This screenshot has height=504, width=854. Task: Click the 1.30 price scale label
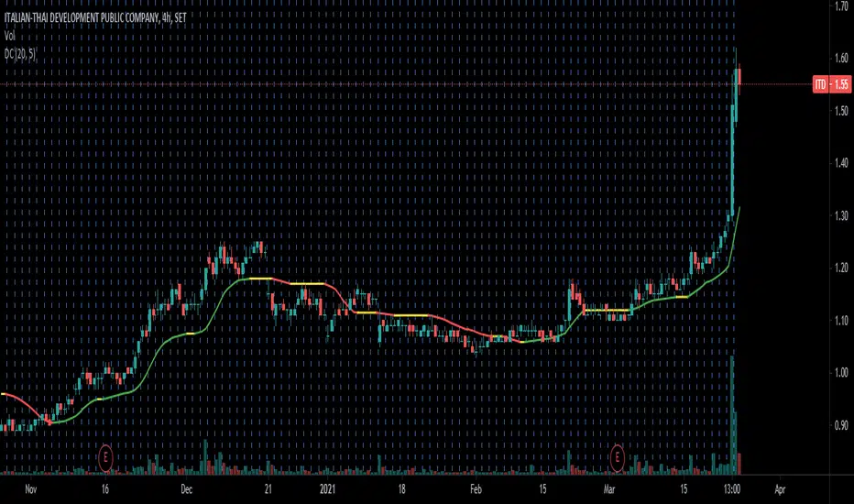tap(841, 215)
